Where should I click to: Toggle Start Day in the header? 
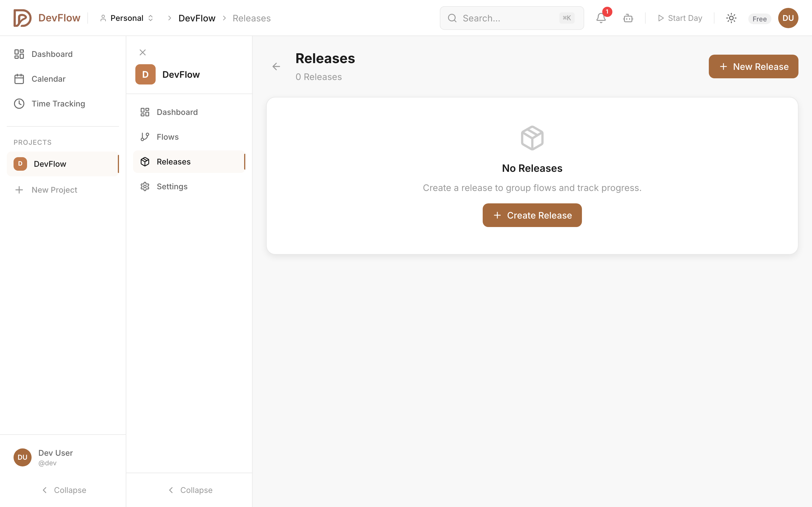point(679,18)
